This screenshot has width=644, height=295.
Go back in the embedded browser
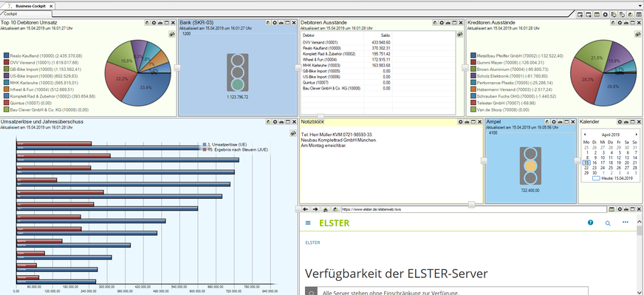coord(306,209)
